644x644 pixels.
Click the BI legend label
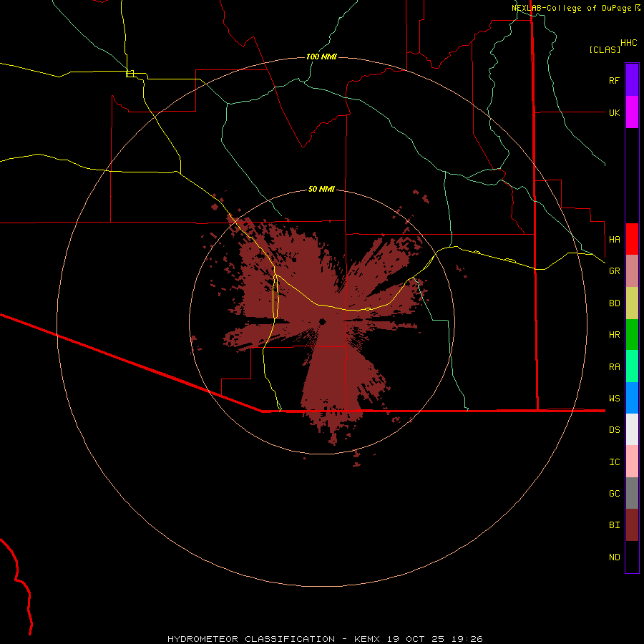tap(614, 525)
